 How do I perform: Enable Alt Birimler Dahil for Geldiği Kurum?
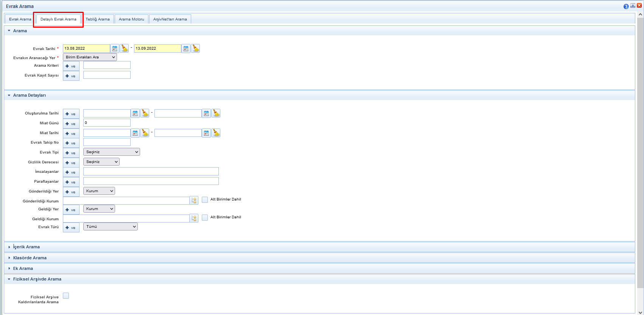[205, 218]
